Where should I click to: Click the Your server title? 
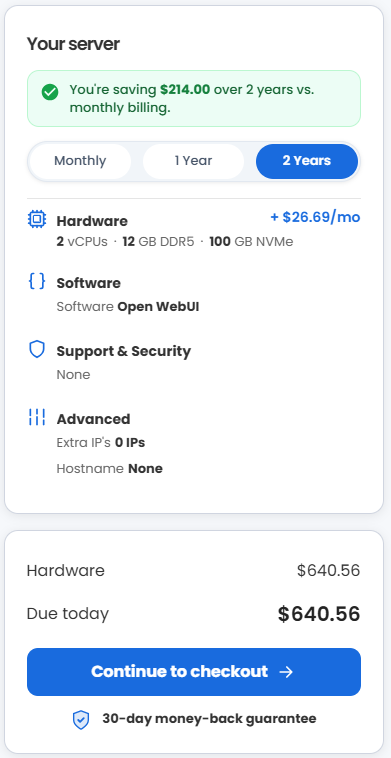[x=73, y=44]
